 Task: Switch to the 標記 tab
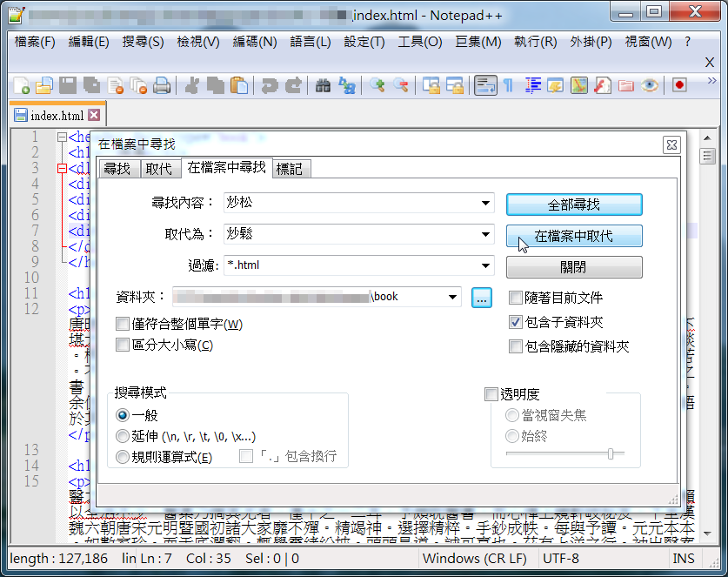coord(290,169)
